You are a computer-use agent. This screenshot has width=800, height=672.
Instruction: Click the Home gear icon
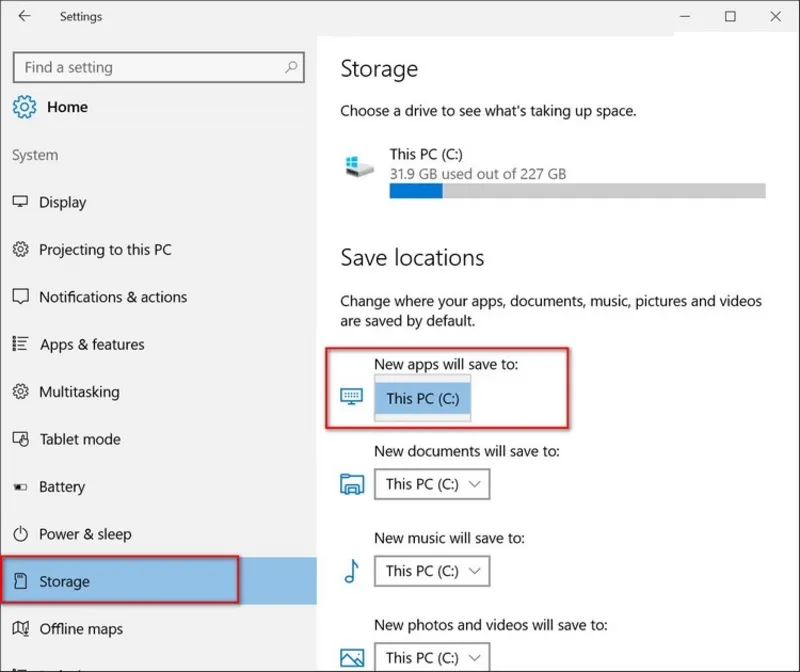pyautogui.click(x=24, y=107)
